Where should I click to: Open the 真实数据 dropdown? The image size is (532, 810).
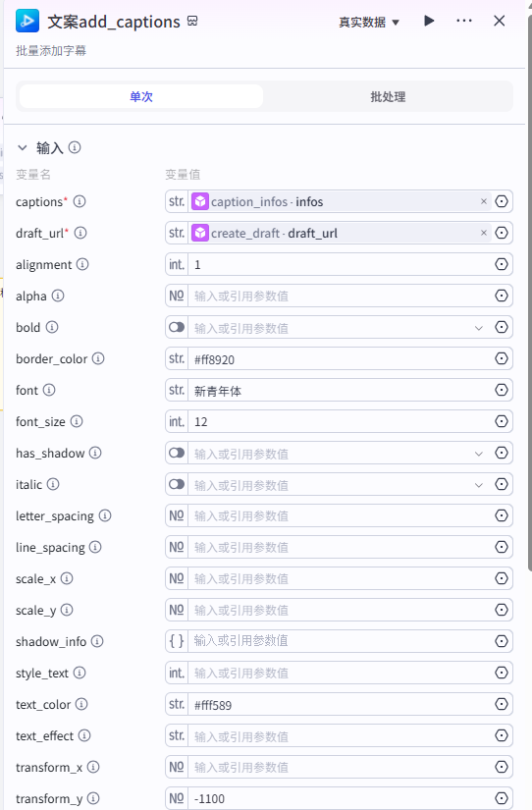point(369,23)
